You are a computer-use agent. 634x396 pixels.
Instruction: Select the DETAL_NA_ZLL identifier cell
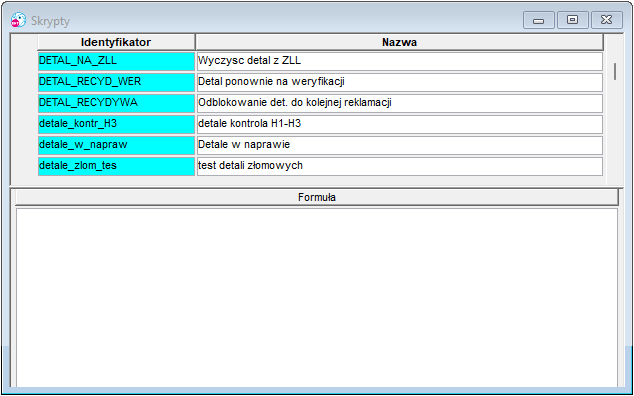coord(116,61)
